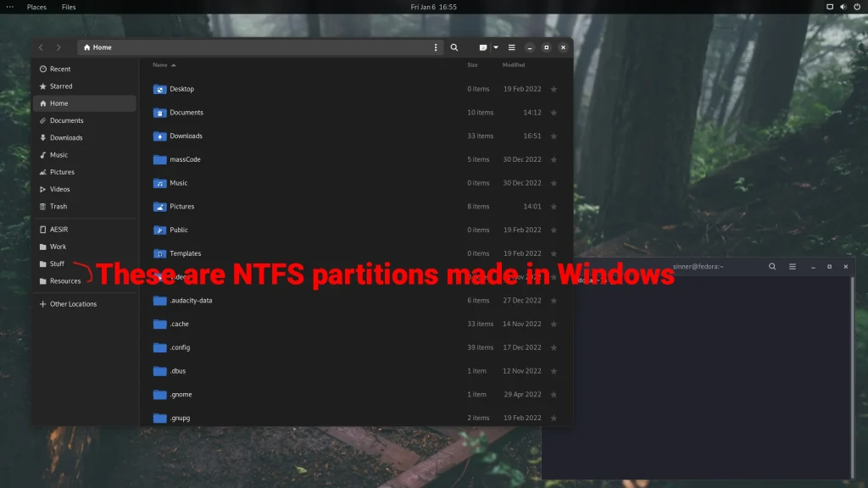This screenshot has height=488, width=868.
Task: Open Trash in the sidebar
Action: click(58, 206)
